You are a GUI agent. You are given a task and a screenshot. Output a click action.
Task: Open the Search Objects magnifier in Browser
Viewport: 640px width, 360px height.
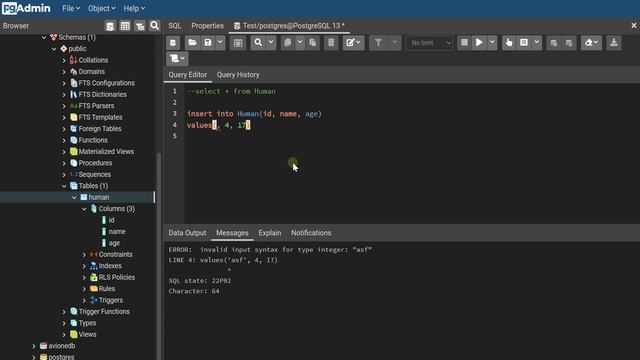tap(154, 26)
